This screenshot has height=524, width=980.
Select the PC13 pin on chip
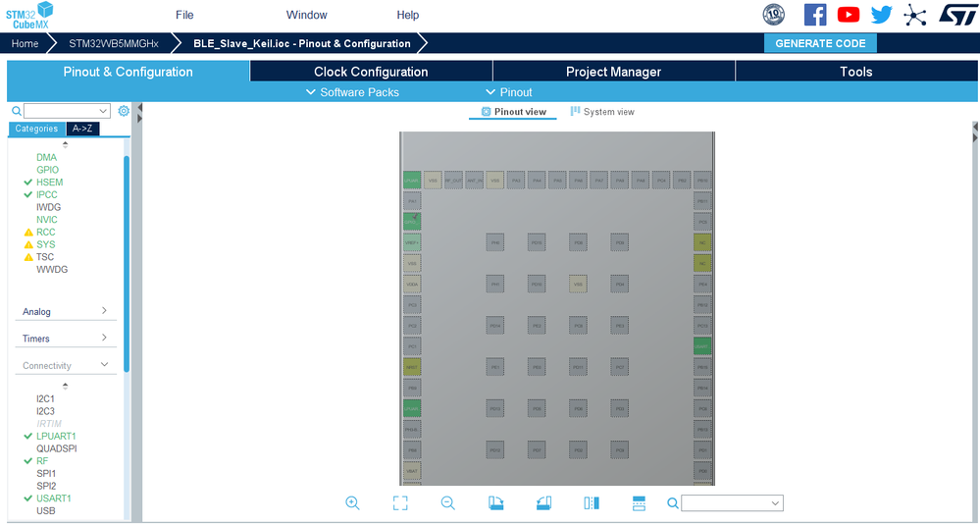[x=702, y=325]
